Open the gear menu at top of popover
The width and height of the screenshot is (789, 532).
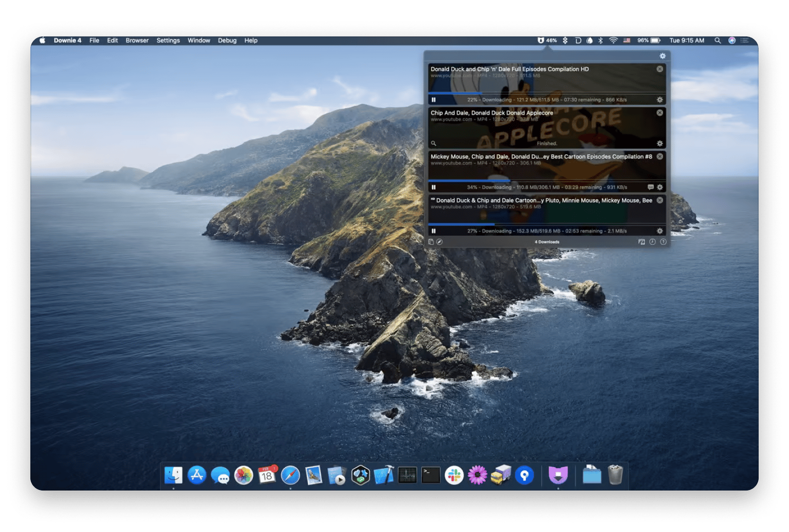(663, 56)
